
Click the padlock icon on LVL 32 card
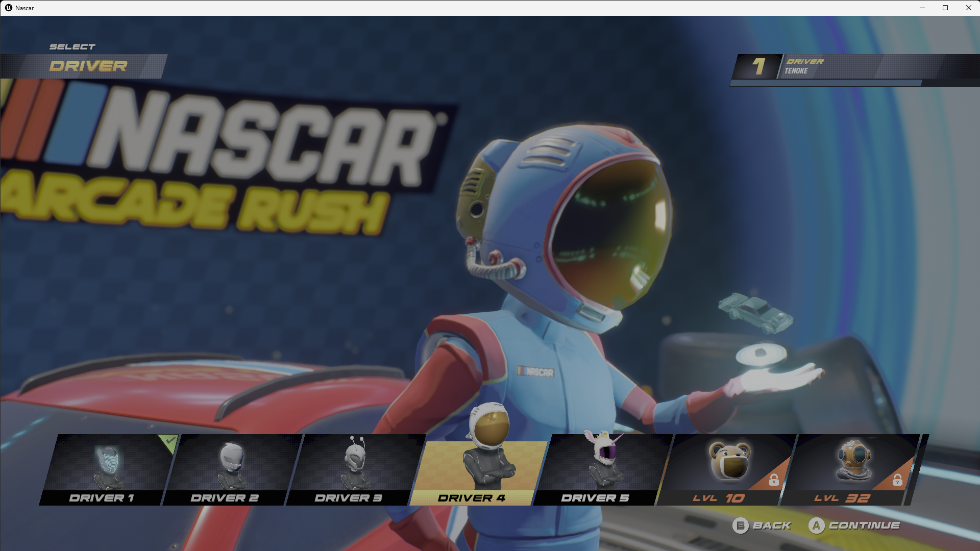(x=897, y=480)
